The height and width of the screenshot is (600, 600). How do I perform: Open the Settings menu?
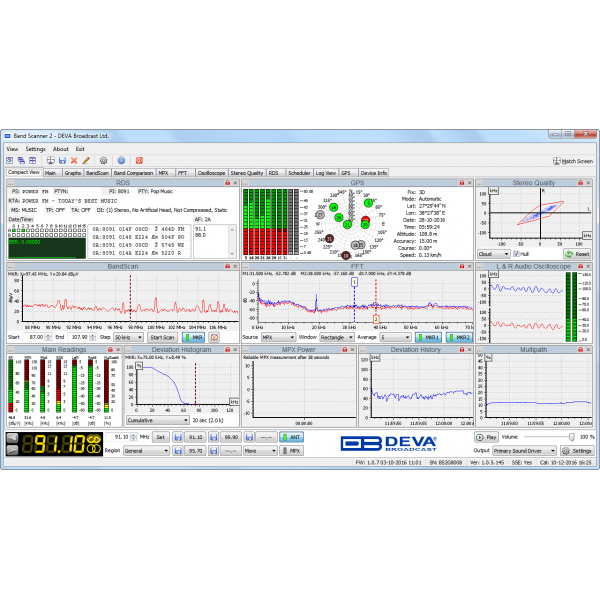point(35,149)
